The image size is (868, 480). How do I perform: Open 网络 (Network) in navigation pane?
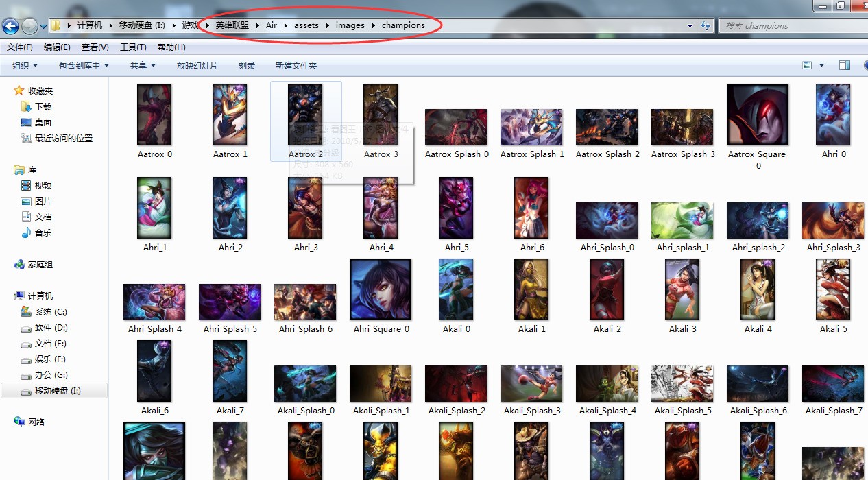point(36,422)
